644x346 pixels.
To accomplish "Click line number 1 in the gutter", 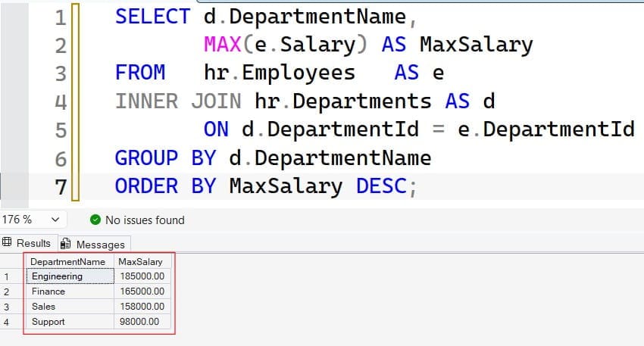I will (x=61, y=18).
